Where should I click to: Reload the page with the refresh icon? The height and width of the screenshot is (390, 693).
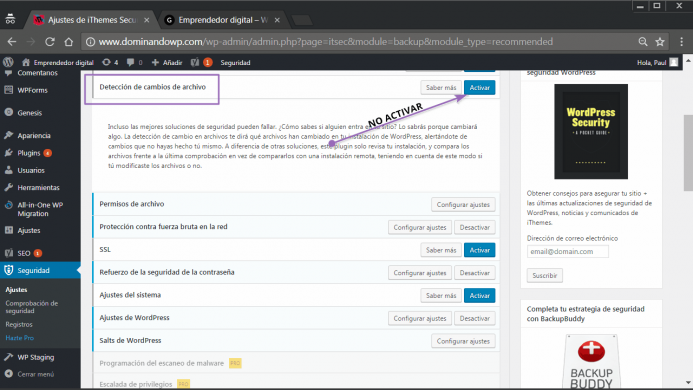pos(50,42)
